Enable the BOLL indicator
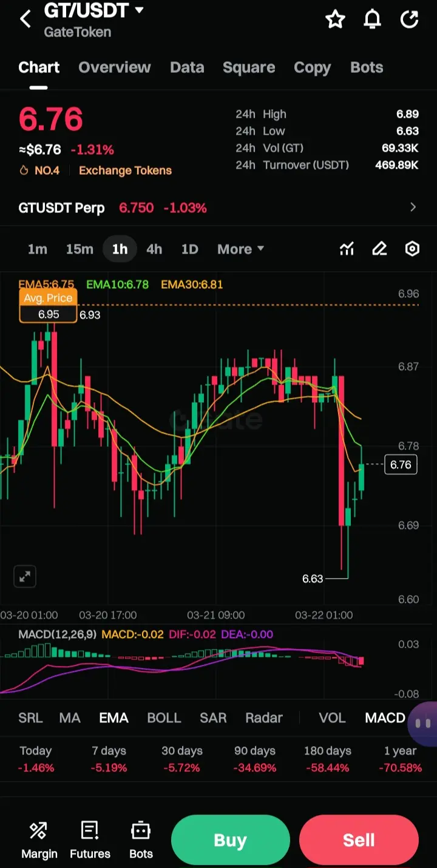Screen dimensions: 437x868 point(164,718)
